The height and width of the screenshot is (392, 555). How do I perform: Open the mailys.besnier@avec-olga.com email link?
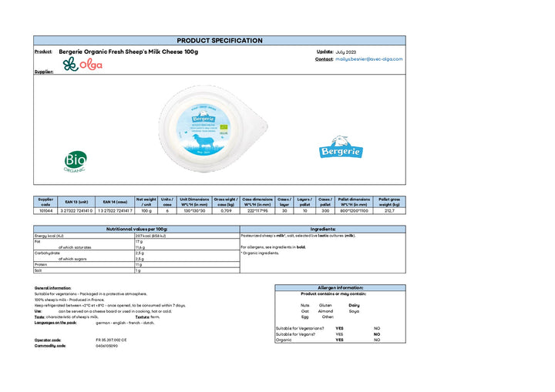[x=368, y=59]
